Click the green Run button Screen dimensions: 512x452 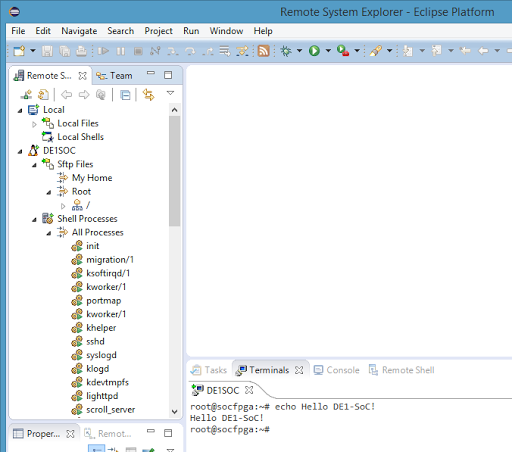pyautogui.click(x=314, y=51)
